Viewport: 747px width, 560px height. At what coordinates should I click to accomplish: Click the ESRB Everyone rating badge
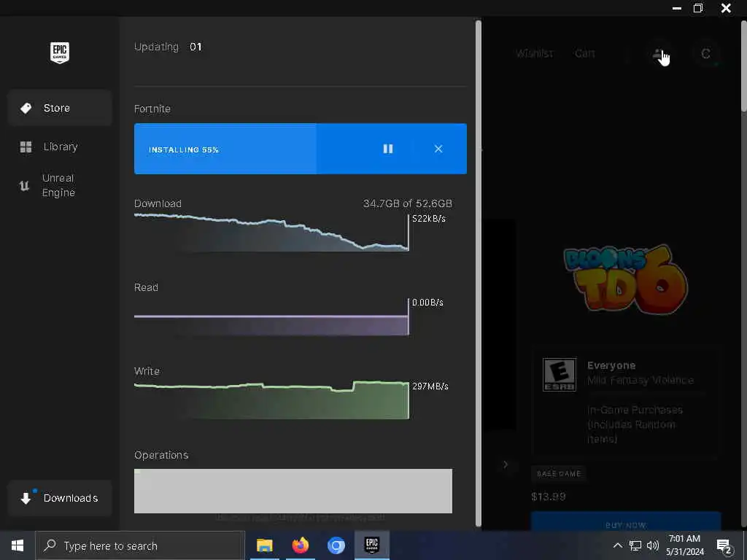[560, 375]
